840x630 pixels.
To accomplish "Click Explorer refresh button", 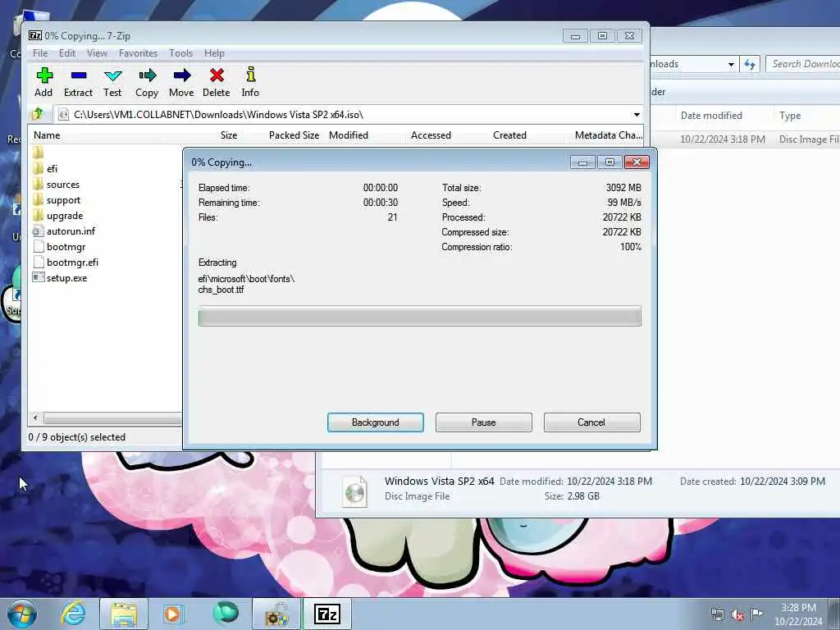I will coord(750,64).
